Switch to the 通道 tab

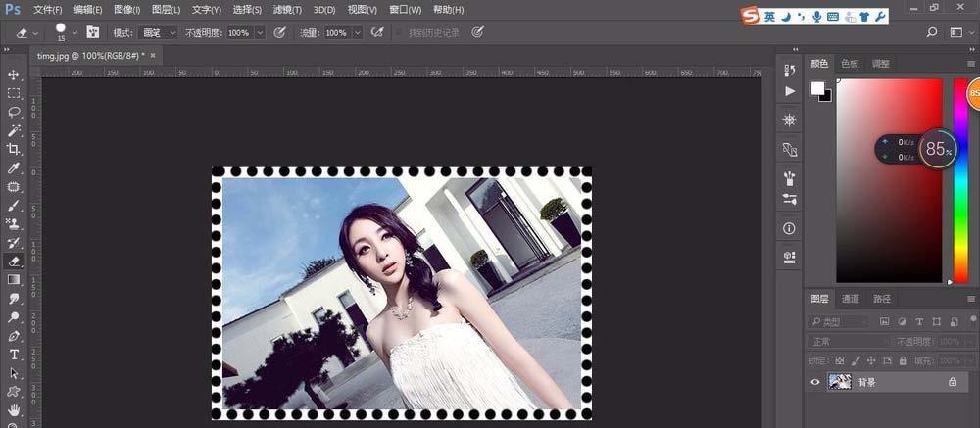[x=851, y=299]
